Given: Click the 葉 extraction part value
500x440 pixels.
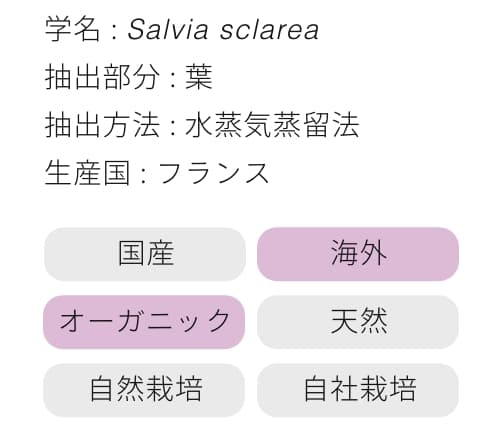Looking at the screenshot, I should tap(199, 77).
